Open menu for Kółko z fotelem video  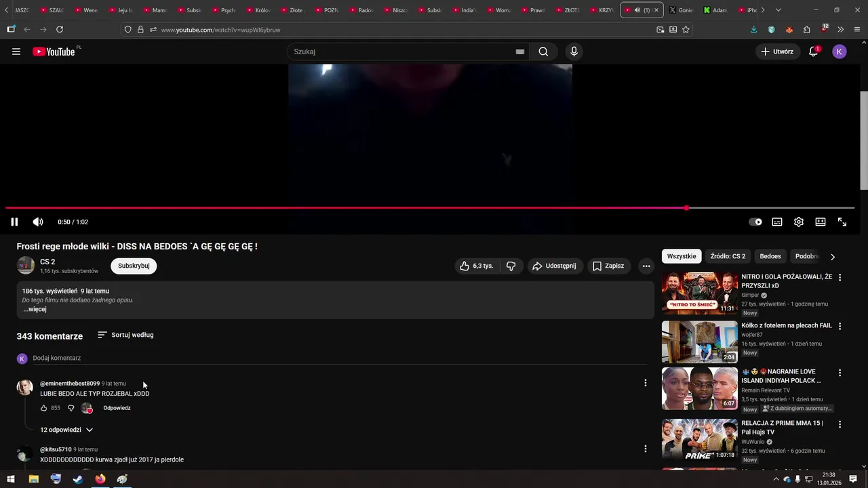[x=840, y=327]
